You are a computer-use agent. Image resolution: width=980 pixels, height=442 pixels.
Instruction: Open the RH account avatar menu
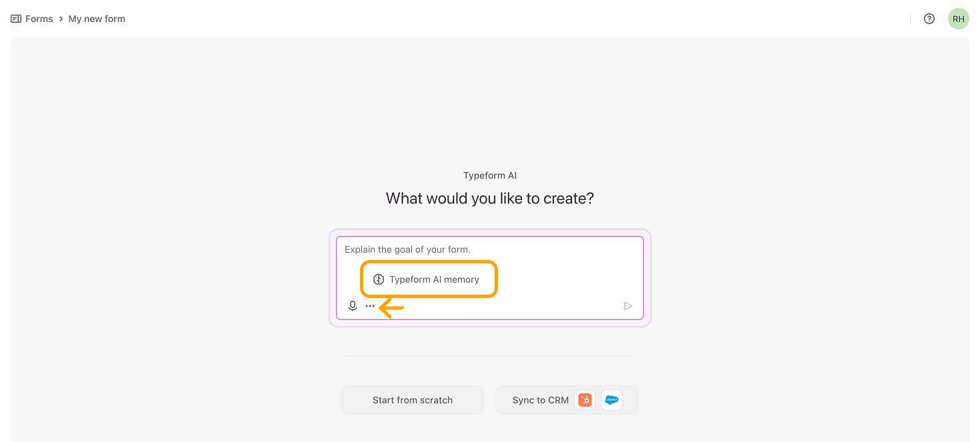(958, 19)
